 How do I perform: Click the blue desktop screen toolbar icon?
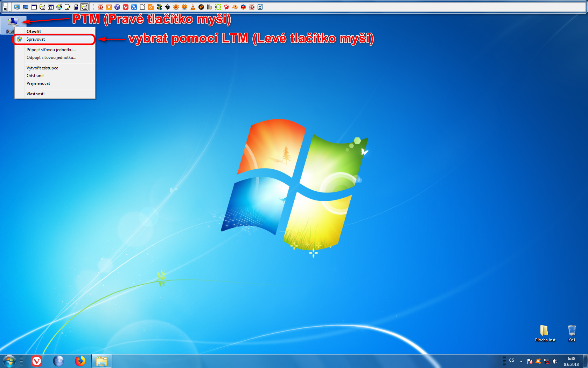click(x=26, y=7)
